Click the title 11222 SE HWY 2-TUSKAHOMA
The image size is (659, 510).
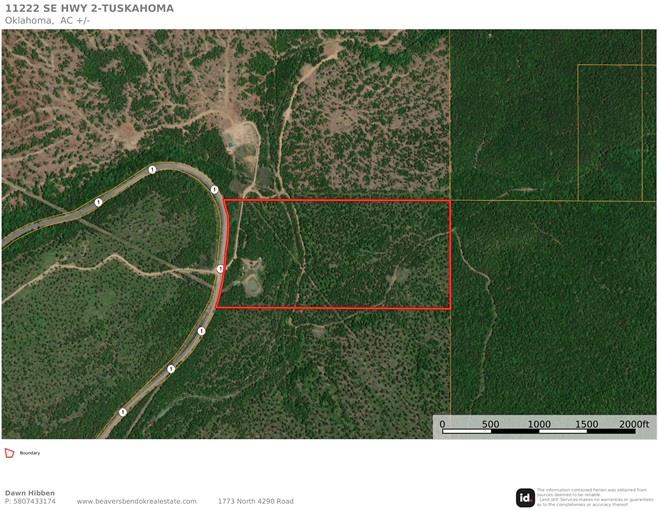point(88,8)
